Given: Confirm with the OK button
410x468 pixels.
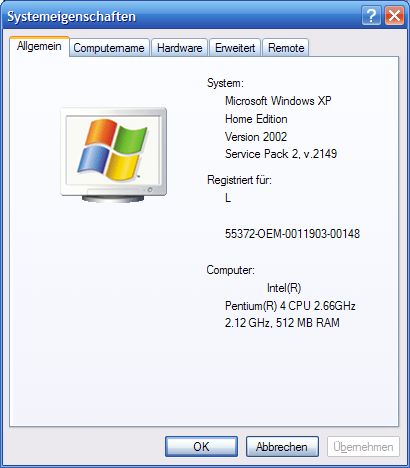Looking at the screenshot, I should [x=201, y=447].
